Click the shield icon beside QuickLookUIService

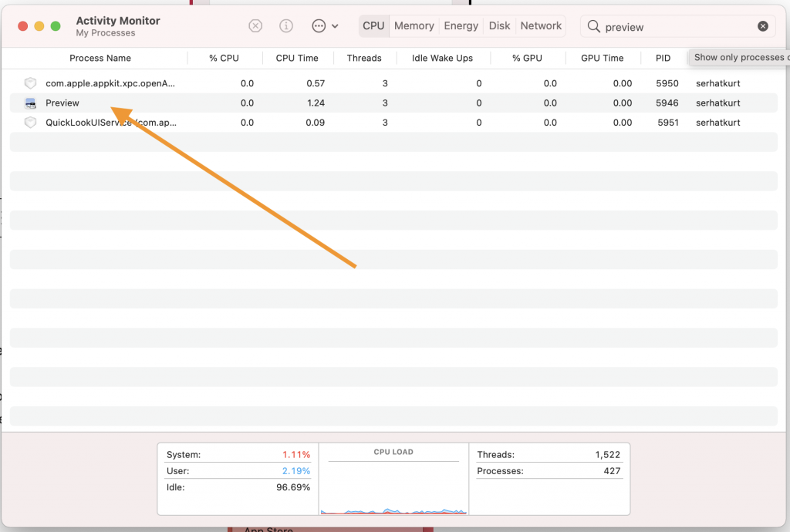30,123
